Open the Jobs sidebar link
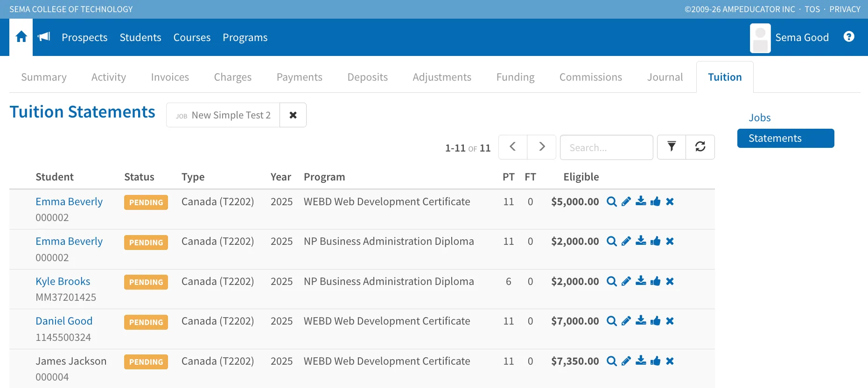This screenshot has width=868, height=388. (760, 118)
